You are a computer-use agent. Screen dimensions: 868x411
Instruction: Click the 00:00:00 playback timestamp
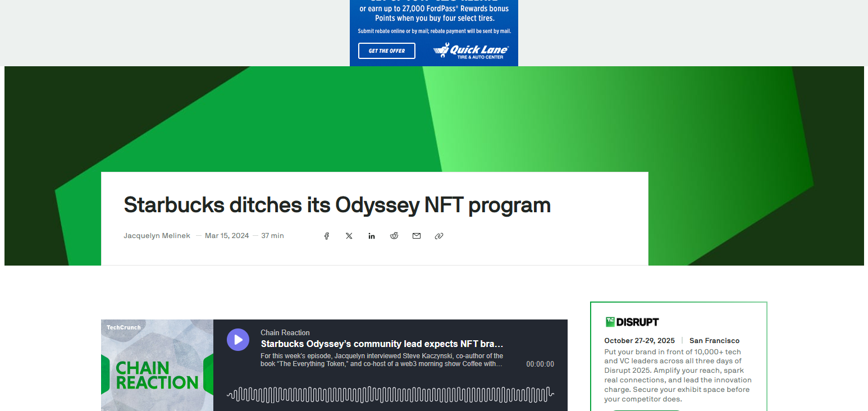coord(540,364)
